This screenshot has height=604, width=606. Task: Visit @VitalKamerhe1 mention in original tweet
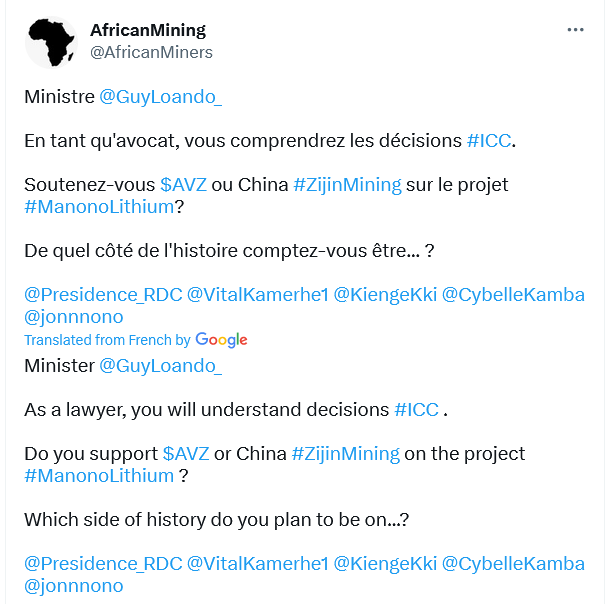click(x=258, y=295)
